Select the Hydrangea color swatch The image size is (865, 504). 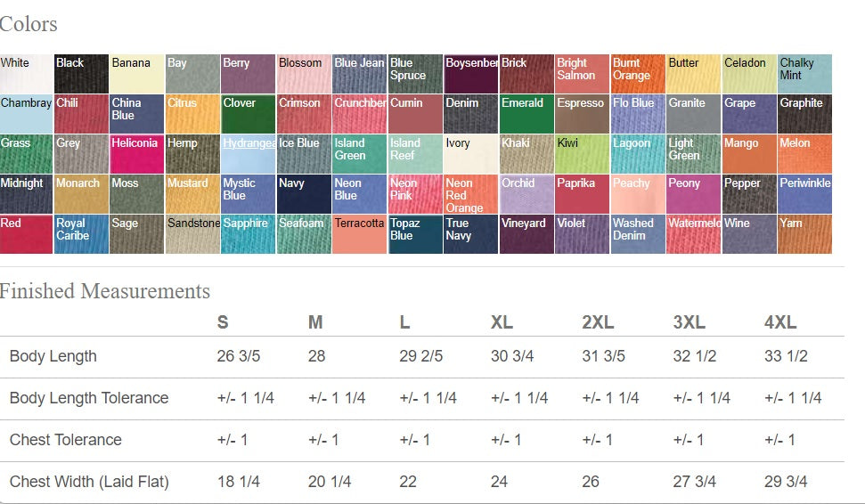(249, 154)
